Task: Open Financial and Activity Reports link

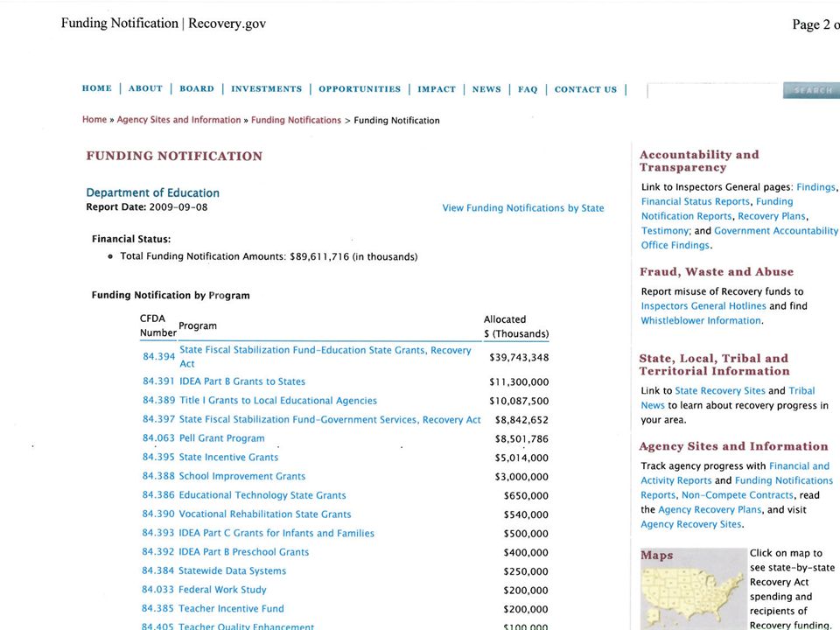Action: pyautogui.click(x=734, y=473)
